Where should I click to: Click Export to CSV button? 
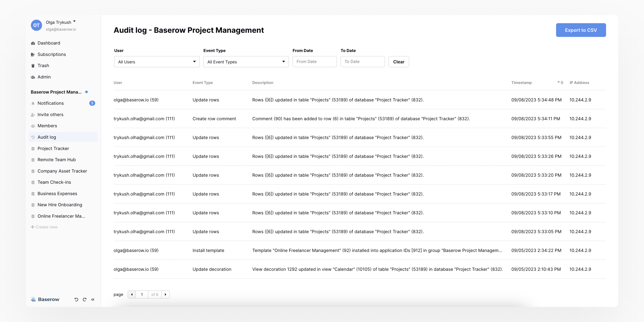tap(581, 30)
